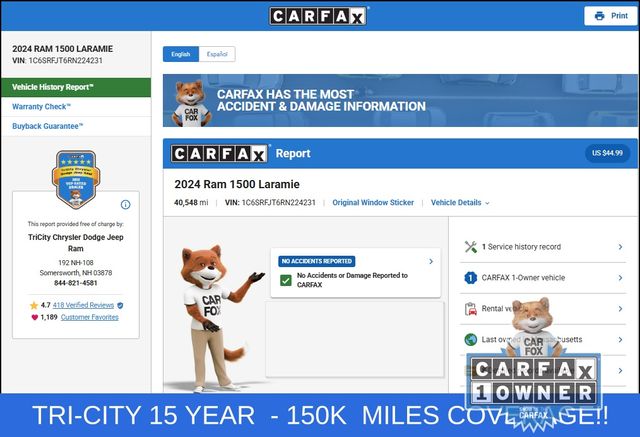The width and height of the screenshot is (640, 437).
Task: Open the Buyback Guarantee tab
Action: [x=48, y=126]
